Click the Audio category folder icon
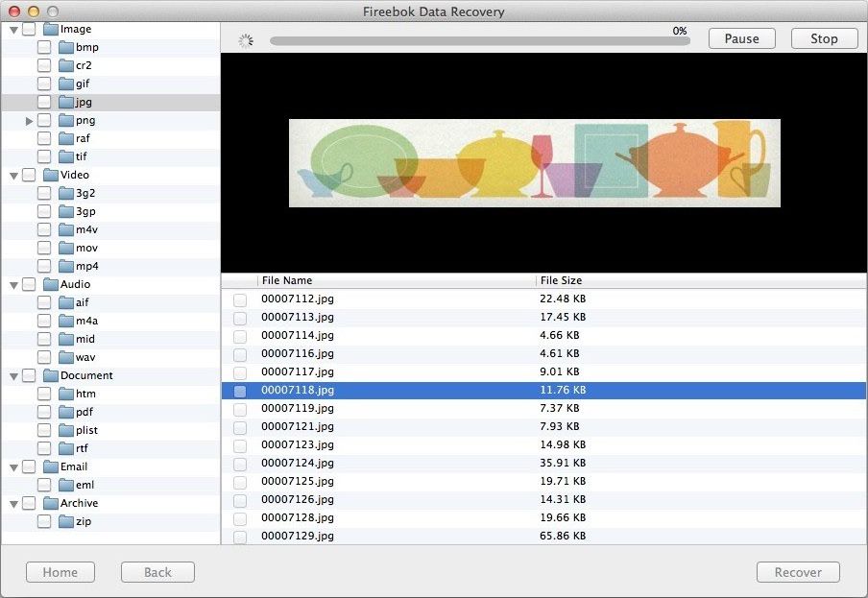Image resolution: width=868 pixels, height=598 pixels. coord(51,285)
